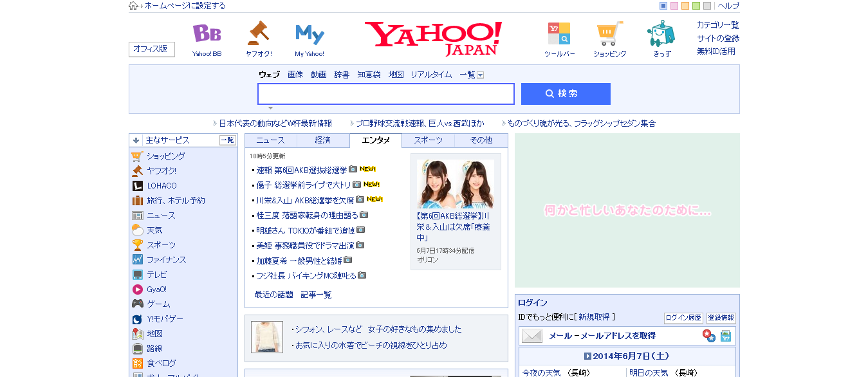Open the My Yahoo! icon
The height and width of the screenshot is (377, 868).
[x=309, y=34]
